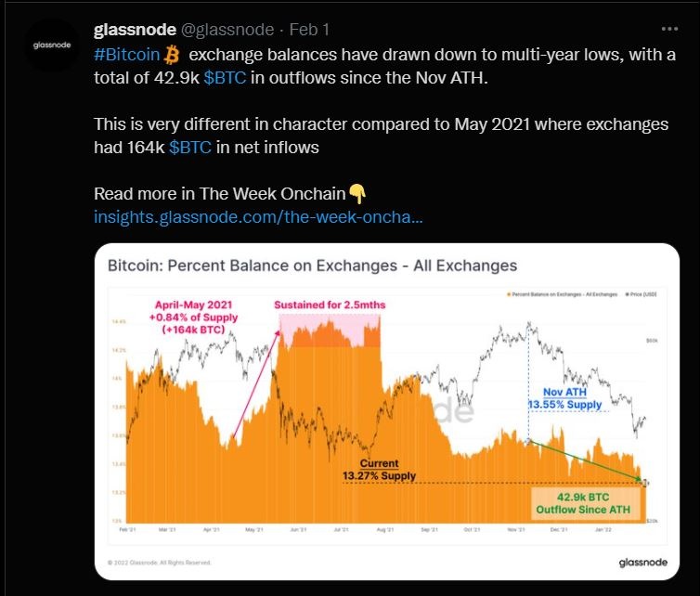Click $BTC cashtag next to 164k
700x596 pixels.
point(190,147)
